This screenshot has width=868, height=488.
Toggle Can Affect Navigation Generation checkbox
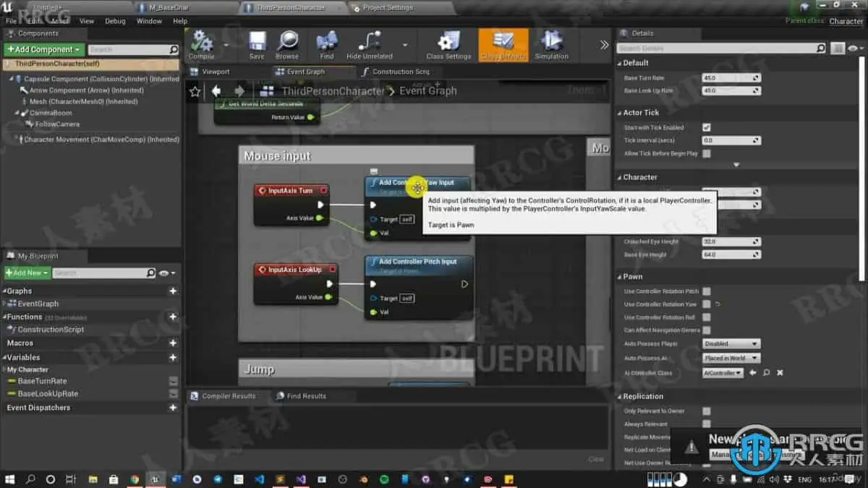click(707, 330)
